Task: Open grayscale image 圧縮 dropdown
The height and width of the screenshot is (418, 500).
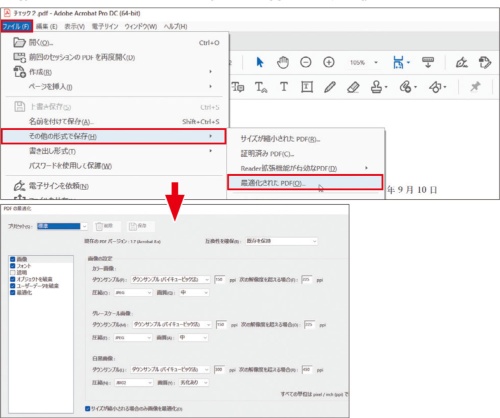Action: pyautogui.click(x=133, y=338)
